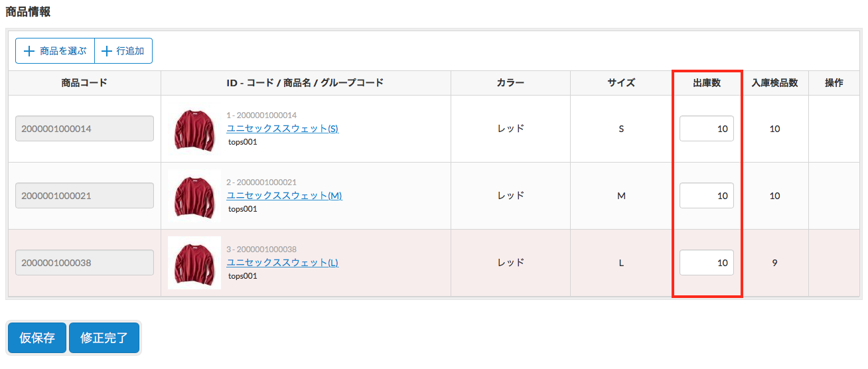Click the 商品を選ぶ button
Viewport: 868px width, 369px height.
coord(55,51)
